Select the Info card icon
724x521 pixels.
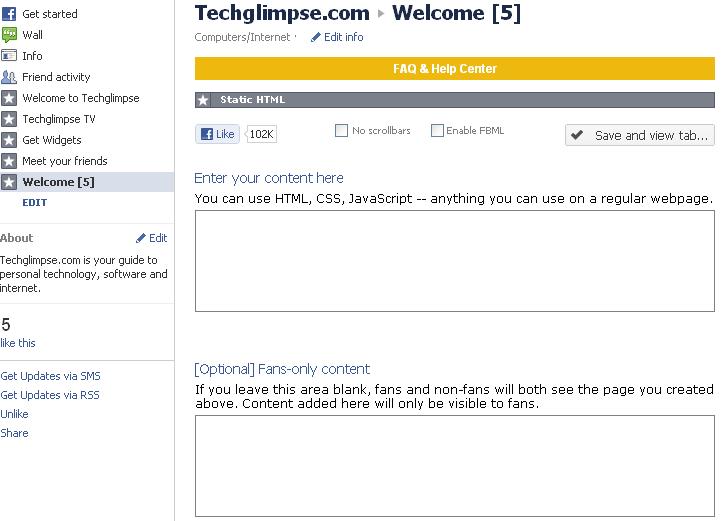(9, 56)
